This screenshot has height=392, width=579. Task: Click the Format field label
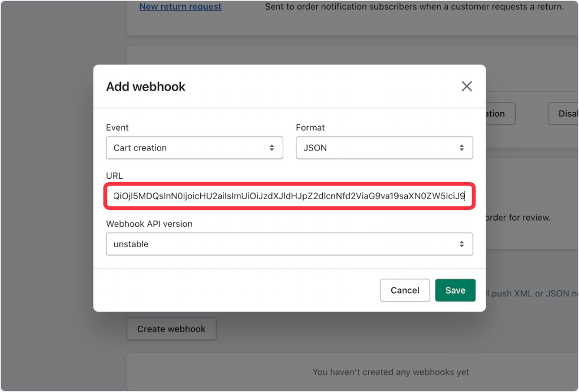pos(310,127)
